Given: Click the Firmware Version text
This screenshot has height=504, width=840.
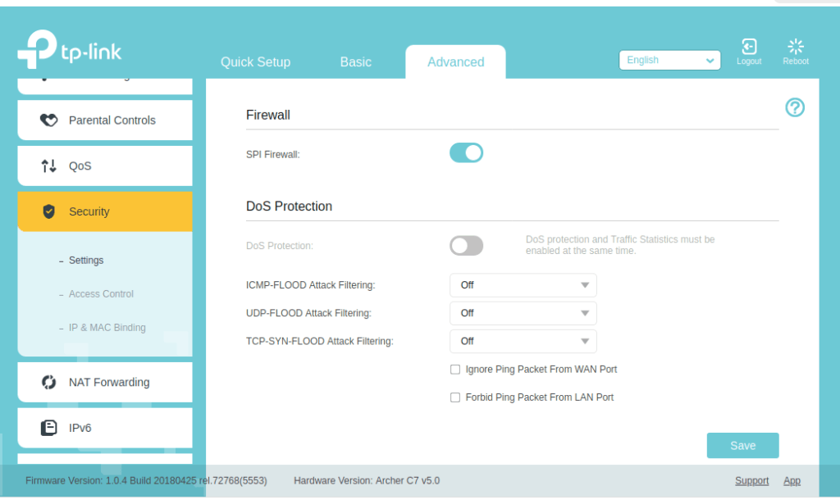Looking at the screenshot, I should pos(146,480).
